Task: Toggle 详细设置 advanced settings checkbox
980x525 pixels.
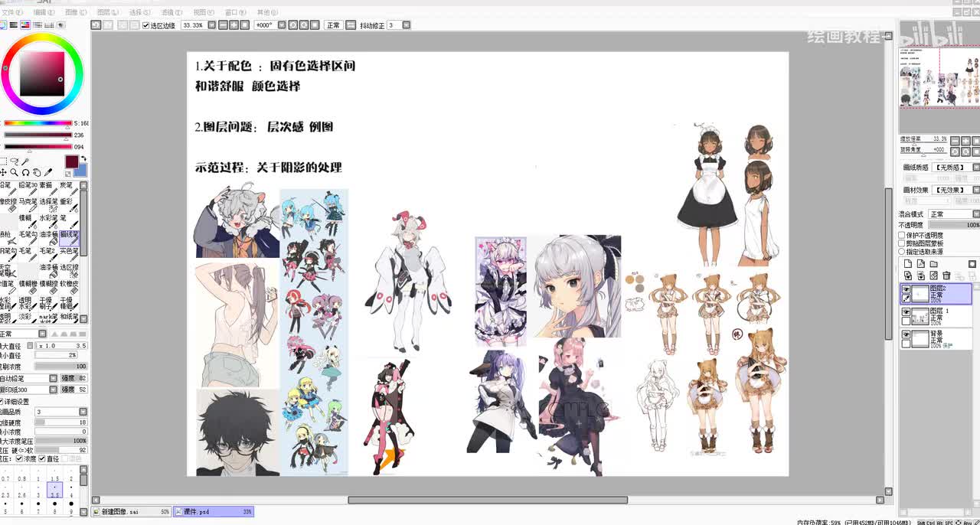Action: click(2, 401)
